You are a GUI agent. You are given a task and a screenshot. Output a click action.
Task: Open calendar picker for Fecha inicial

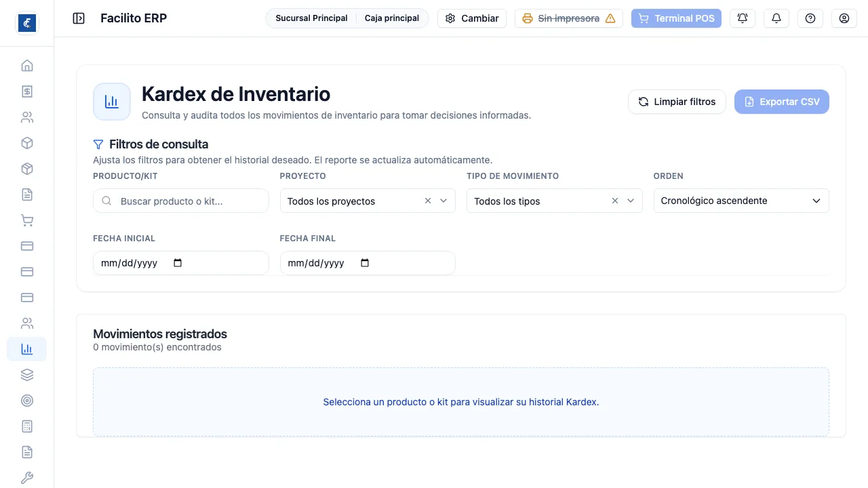click(178, 263)
